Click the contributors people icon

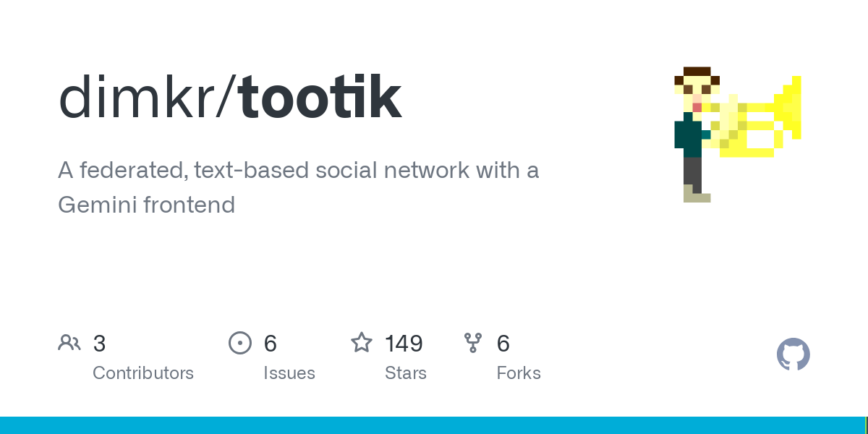point(69,343)
